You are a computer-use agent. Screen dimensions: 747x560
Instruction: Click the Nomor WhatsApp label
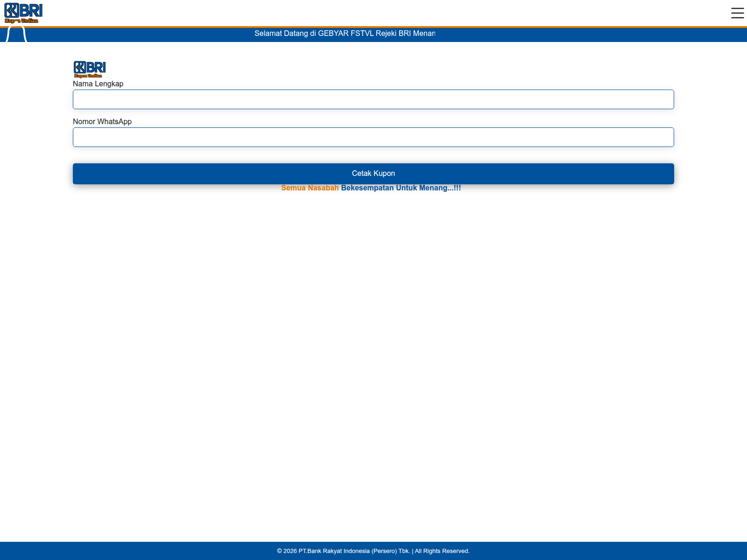click(x=102, y=121)
